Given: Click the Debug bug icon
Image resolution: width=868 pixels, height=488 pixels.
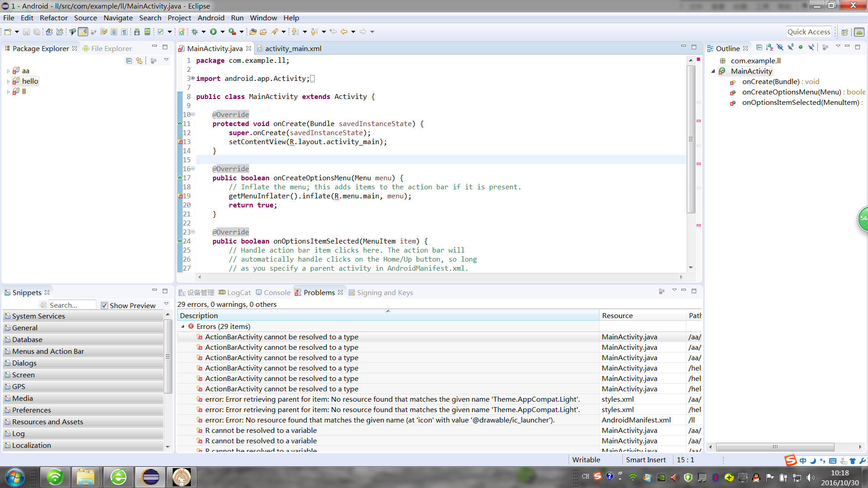Looking at the screenshot, I should [195, 32].
